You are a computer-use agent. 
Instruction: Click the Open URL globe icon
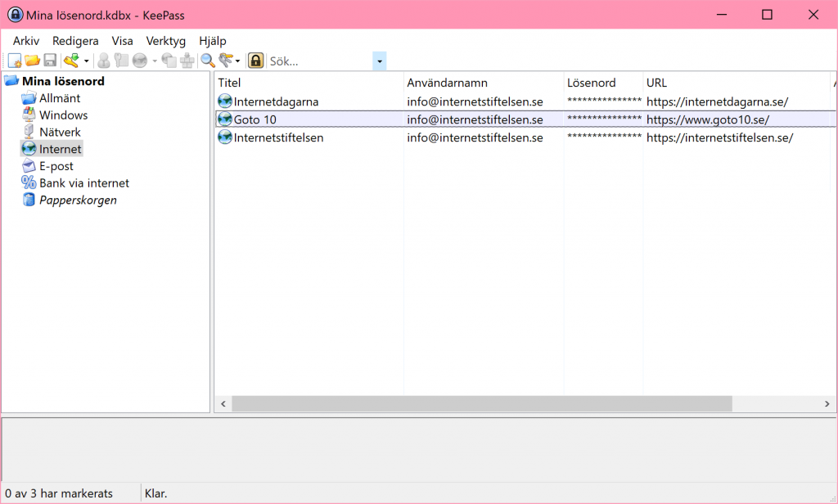click(140, 61)
